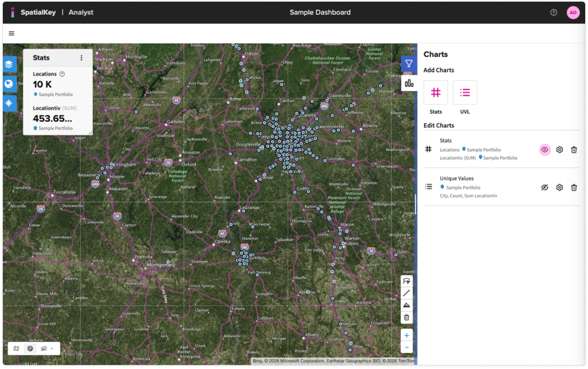Screen dimensions: 588x369
Task: Open the Stats panel three-dot menu
Action: (81, 58)
